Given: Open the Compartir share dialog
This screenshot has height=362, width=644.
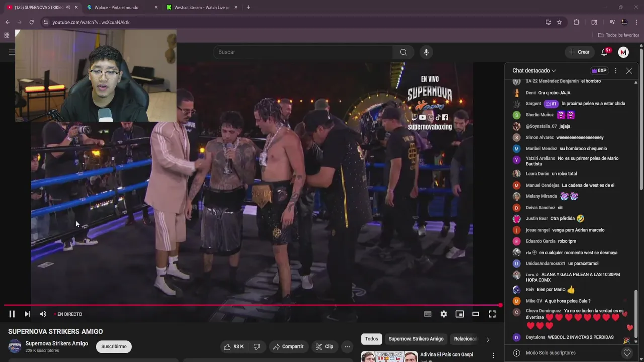Looking at the screenshot, I should (x=288, y=347).
